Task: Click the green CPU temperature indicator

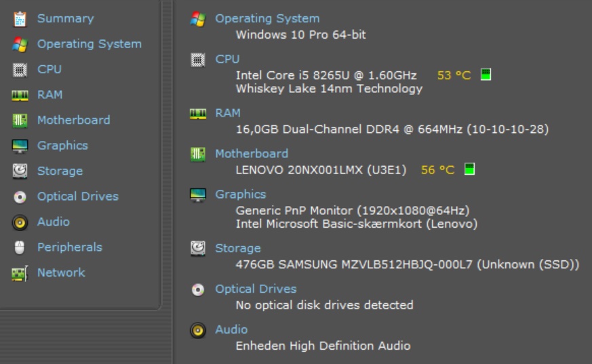Action: pos(486,75)
